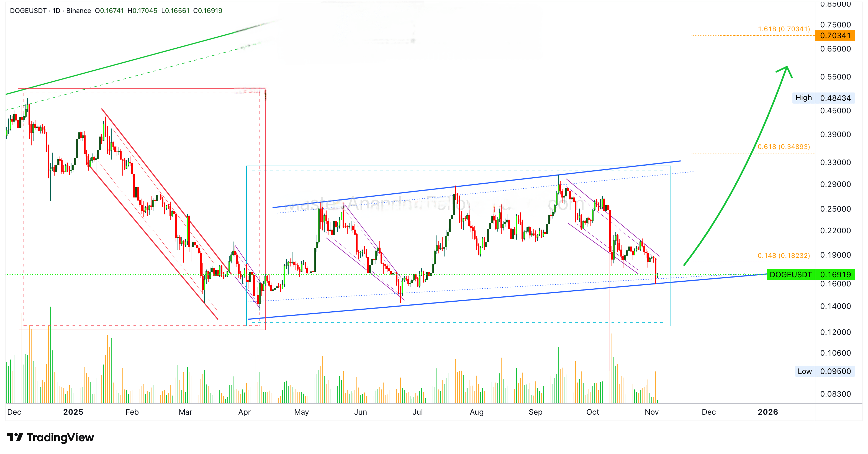Image resolution: width=868 pixels, height=454 pixels.
Task: Click the close value C0.16919 in header
Action: [207, 11]
